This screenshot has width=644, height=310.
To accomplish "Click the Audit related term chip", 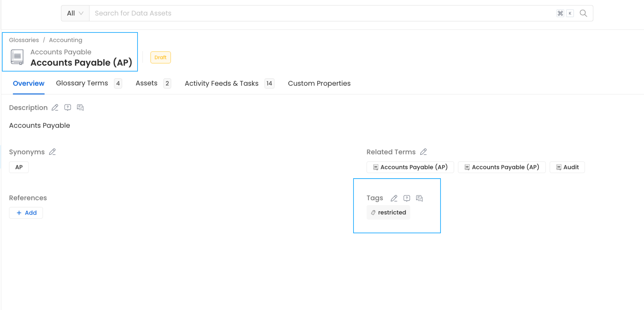I will coord(567,167).
